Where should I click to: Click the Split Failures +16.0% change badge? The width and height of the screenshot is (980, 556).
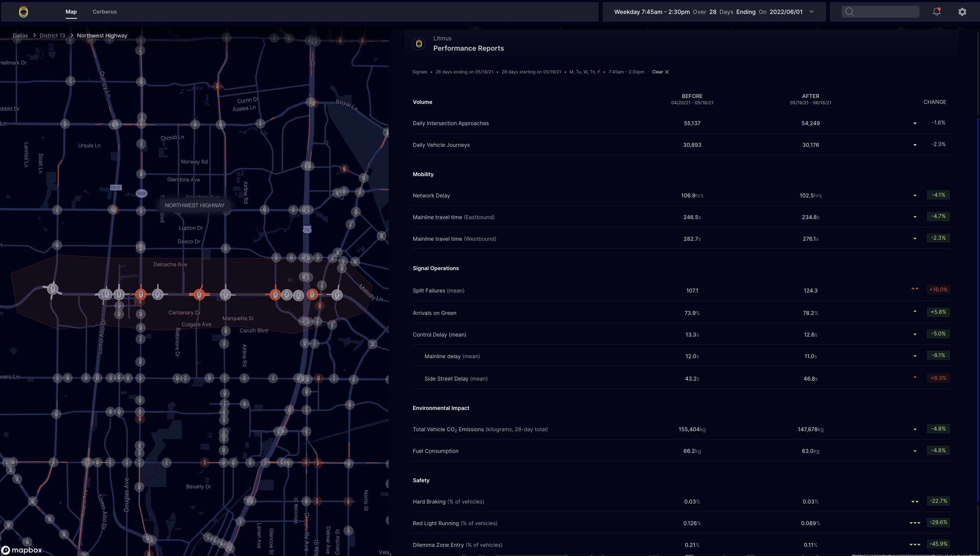[x=938, y=290]
